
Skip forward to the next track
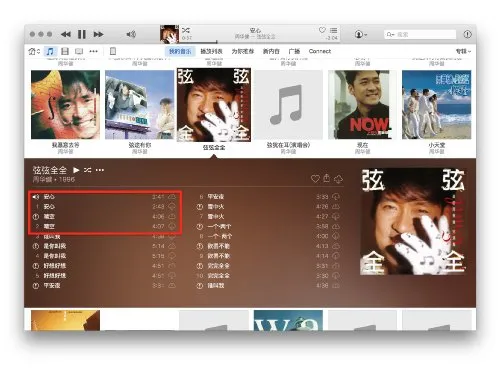click(98, 34)
